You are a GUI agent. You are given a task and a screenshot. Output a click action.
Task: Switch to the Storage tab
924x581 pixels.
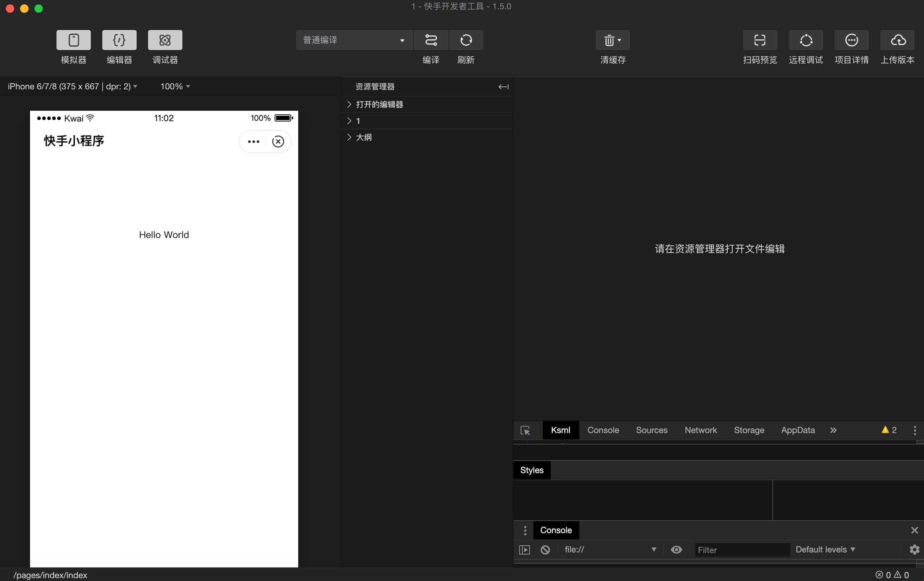(749, 430)
